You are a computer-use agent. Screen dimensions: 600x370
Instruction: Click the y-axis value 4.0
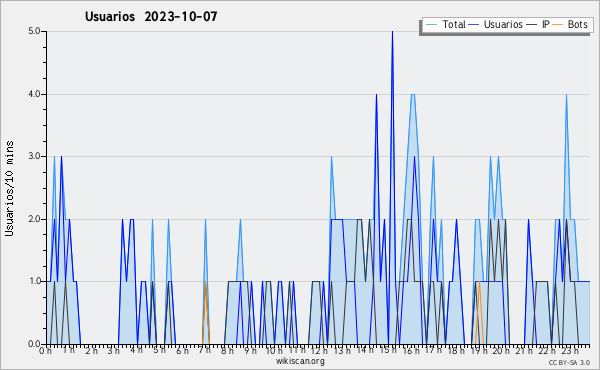34,94
